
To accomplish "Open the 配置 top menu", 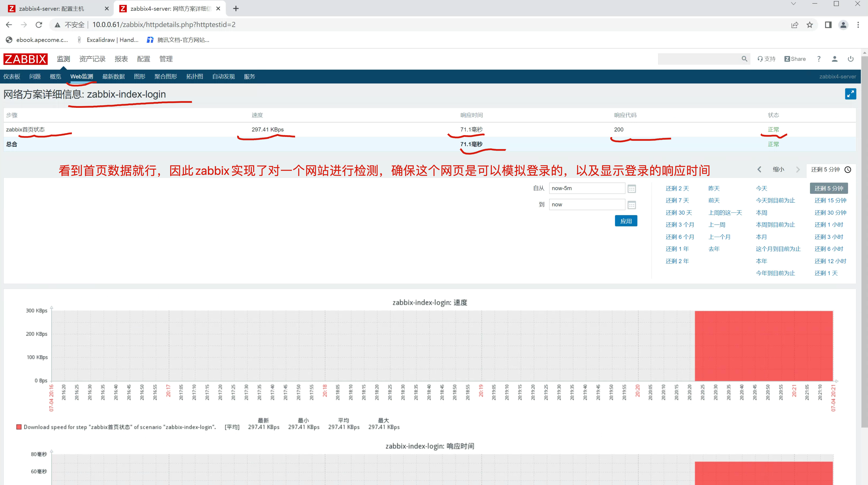I will (x=143, y=59).
